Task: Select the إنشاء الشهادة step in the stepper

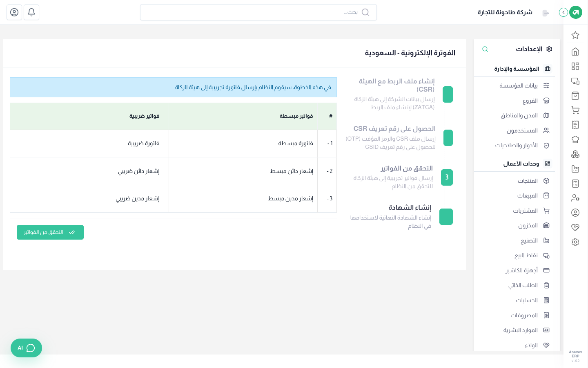Action: (401, 216)
